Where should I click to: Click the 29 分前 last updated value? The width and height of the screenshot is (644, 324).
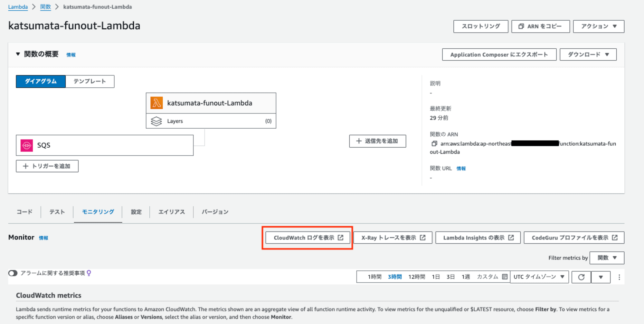click(439, 118)
